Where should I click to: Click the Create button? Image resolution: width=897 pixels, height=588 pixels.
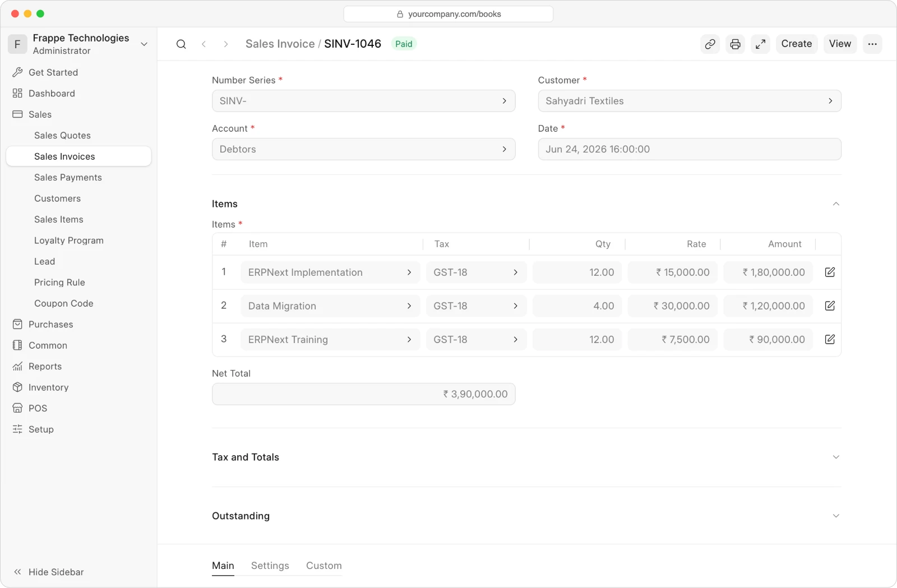coord(797,44)
